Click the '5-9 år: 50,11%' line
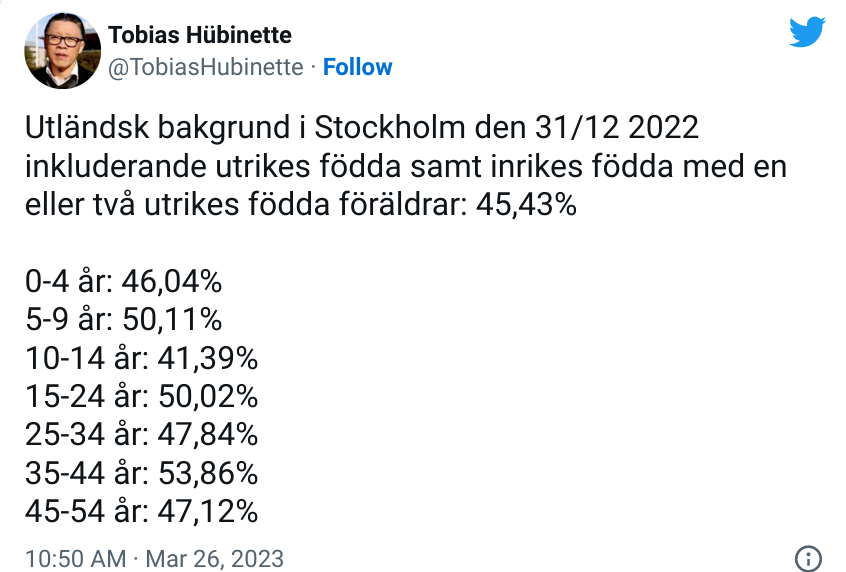Screen dimensions: 846x572 pyautogui.click(x=123, y=319)
